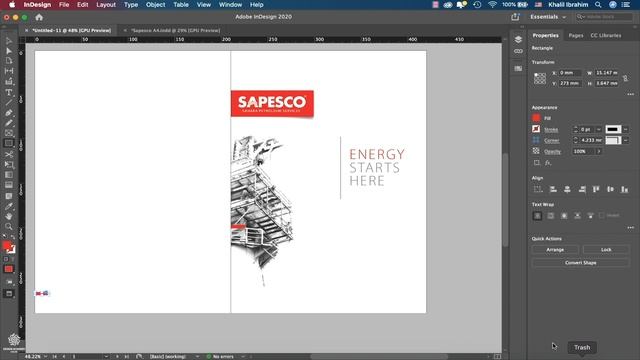Viewport: 640px width, 360px height.
Task: Select the Rectangle Frame tool
Action: click(9, 133)
